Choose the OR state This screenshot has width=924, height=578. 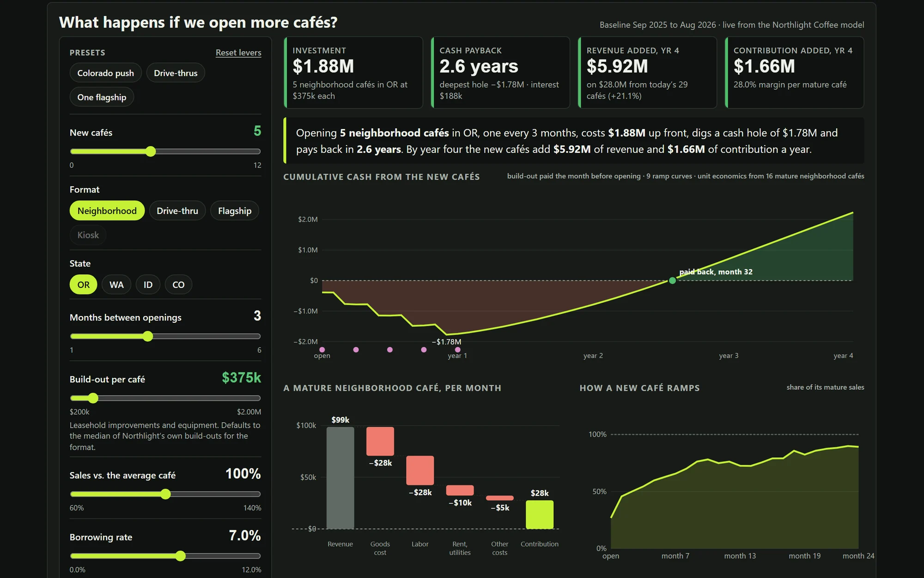[83, 285]
